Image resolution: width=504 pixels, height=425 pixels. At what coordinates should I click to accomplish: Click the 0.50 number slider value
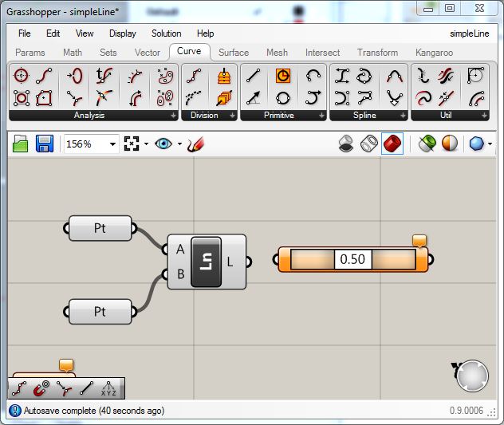point(352,259)
